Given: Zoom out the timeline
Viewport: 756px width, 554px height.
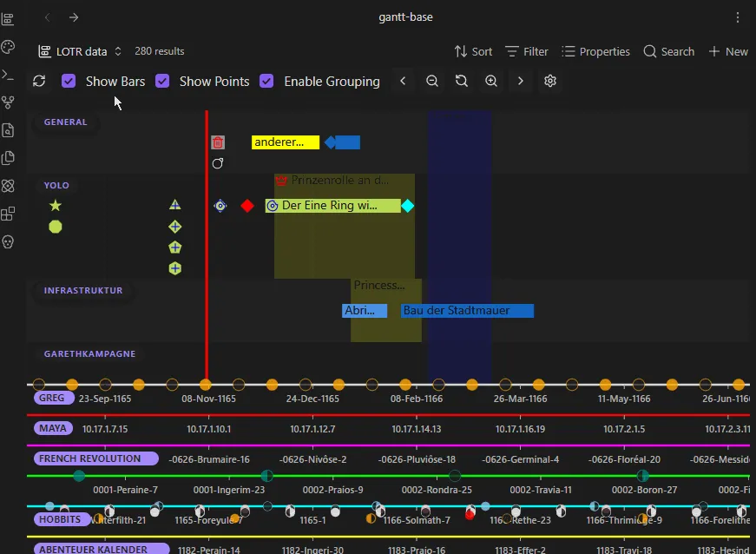Looking at the screenshot, I should click(x=432, y=81).
